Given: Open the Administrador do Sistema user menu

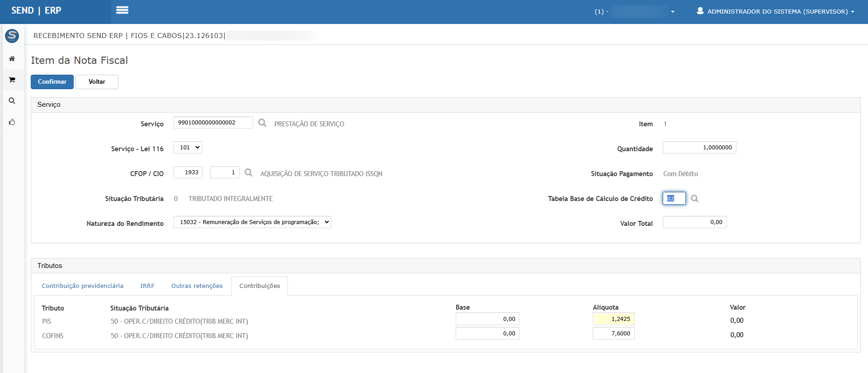Looking at the screenshot, I should pyautogui.click(x=776, y=11).
